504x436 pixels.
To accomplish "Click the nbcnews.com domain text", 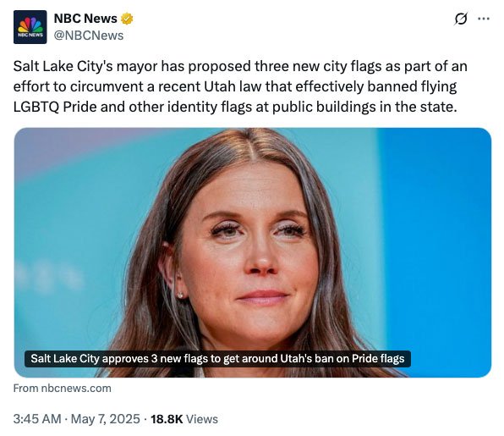I will (76, 389).
